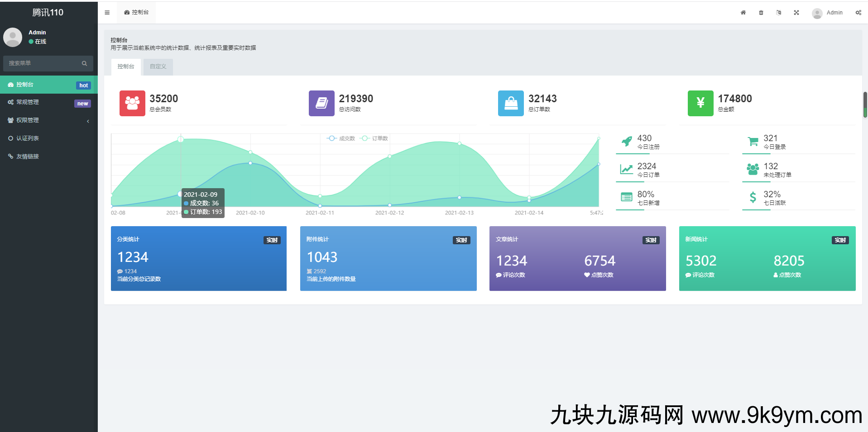The height and width of the screenshot is (432, 868).
Task: Open the 认证列表 sidebar item
Action: (48, 138)
